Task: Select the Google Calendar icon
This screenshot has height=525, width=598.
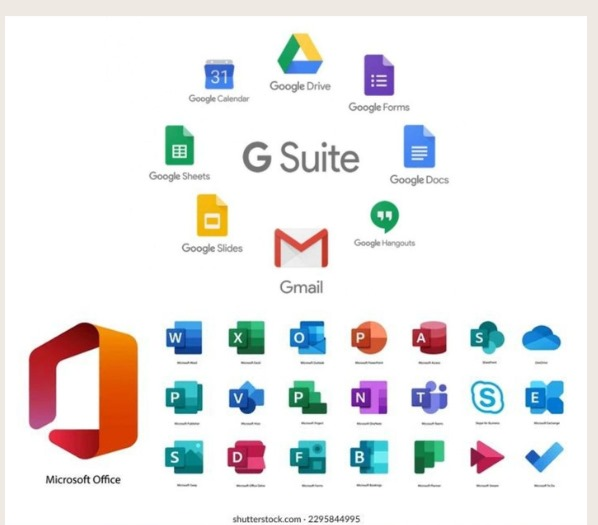Action: [x=219, y=74]
